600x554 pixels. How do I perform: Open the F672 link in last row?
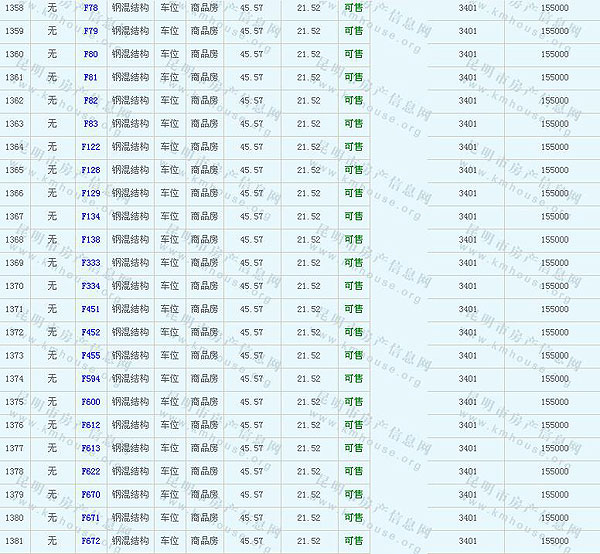[x=90, y=541]
